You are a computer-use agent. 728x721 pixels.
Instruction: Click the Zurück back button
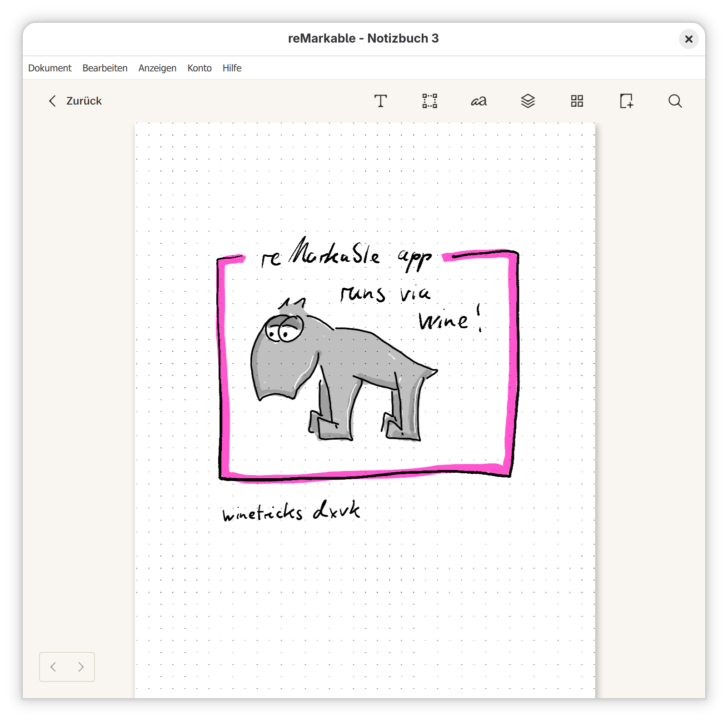(x=75, y=101)
